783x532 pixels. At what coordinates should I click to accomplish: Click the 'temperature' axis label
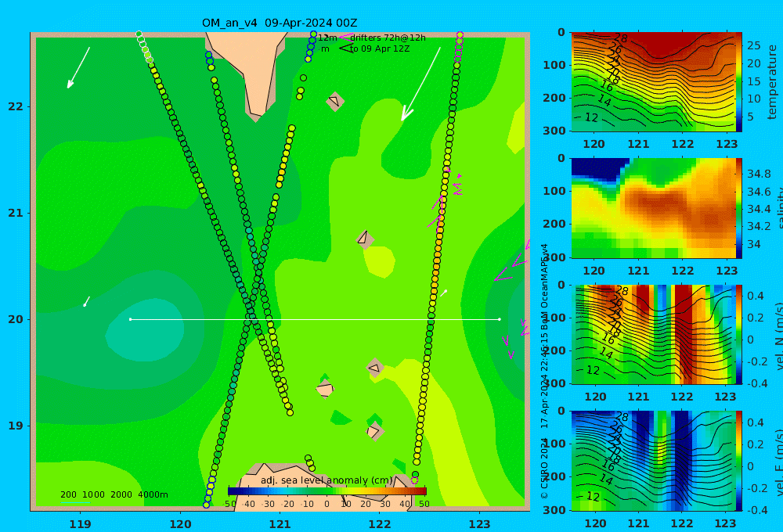pyautogui.click(x=772, y=82)
